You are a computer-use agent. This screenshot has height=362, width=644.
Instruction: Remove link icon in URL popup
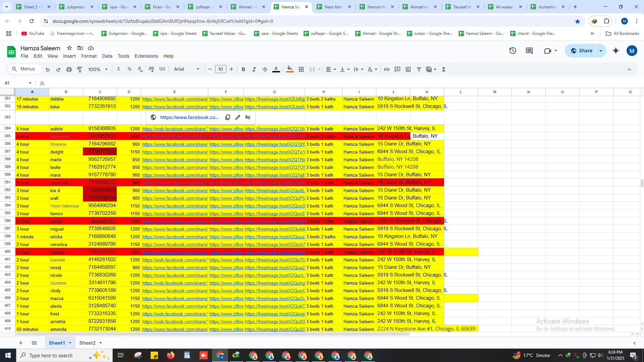coord(248,117)
